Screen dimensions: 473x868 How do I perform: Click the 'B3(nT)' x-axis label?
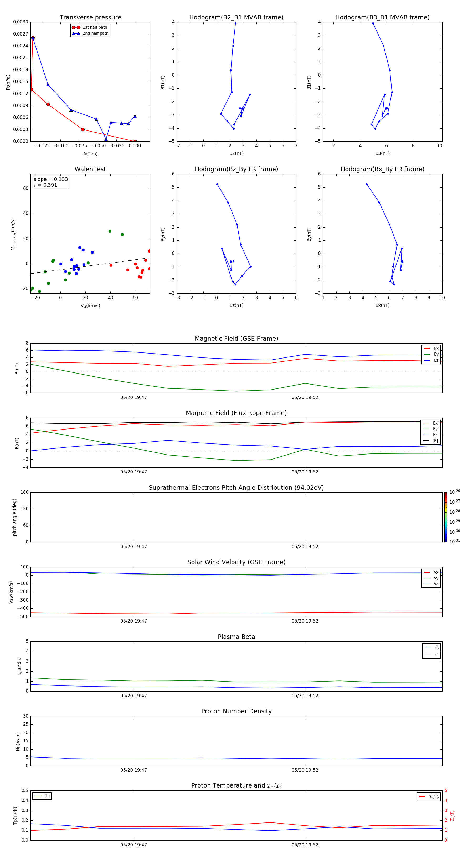point(382,153)
